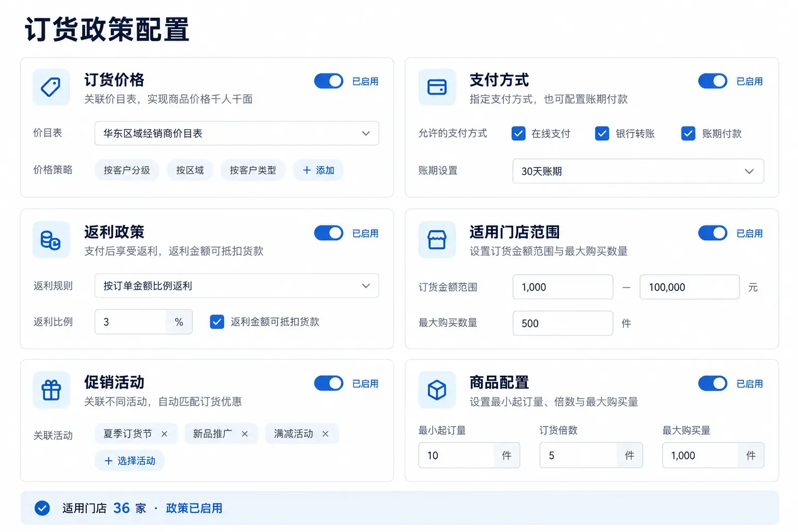Click the maximum 订货金额范围 field showing 100,000
Viewport: 798px width, 532px height.
click(689, 287)
